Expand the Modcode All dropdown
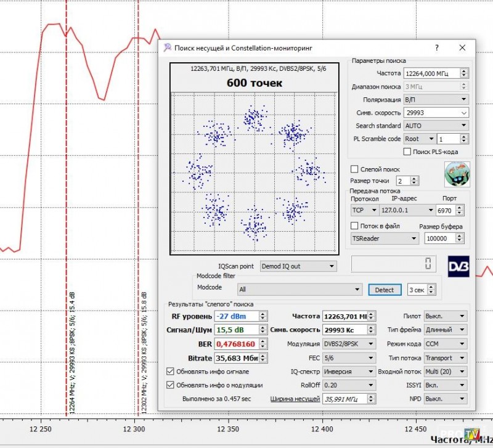The image size is (493, 448). [x=299, y=289]
